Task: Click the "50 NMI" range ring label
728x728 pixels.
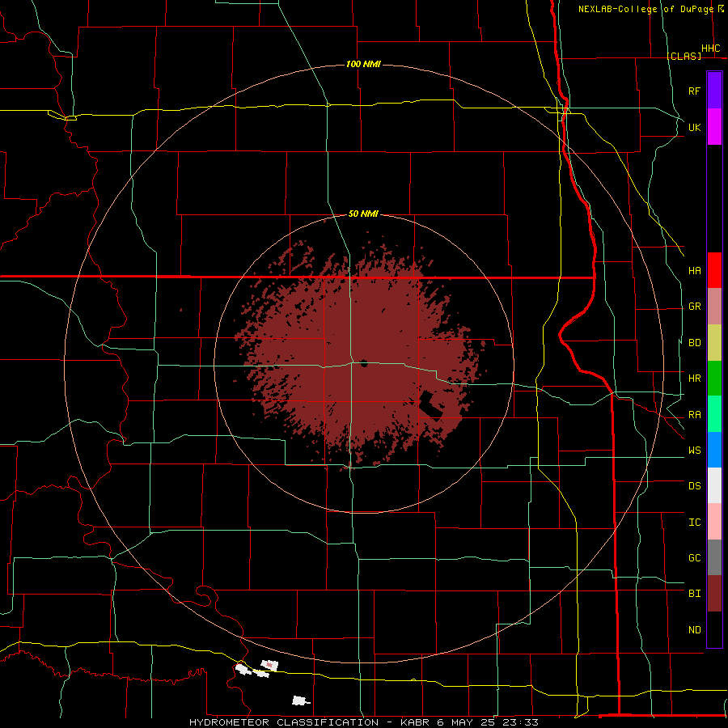Action: click(363, 214)
